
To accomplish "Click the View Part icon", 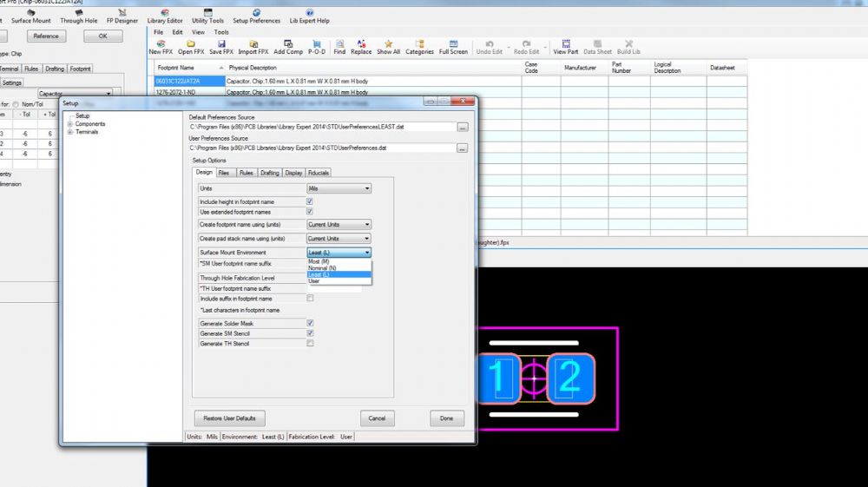I will [x=566, y=44].
